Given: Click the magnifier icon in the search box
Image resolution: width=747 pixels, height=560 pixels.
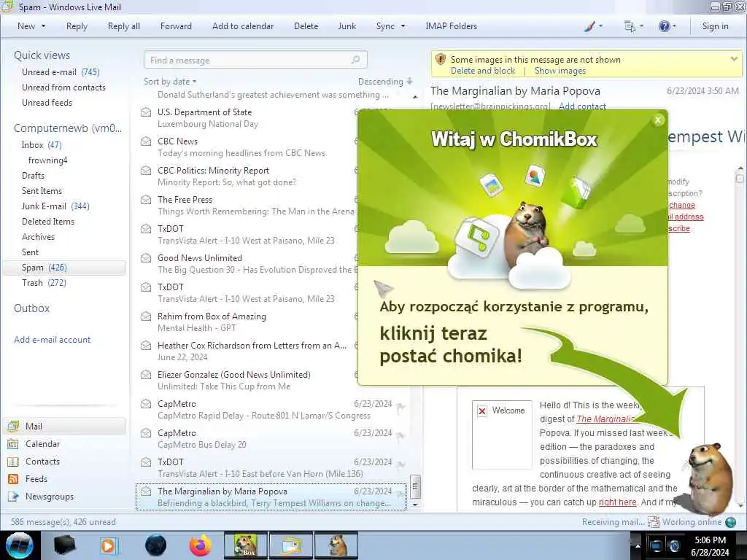Looking at the screenshot, I should pos(355,60).
